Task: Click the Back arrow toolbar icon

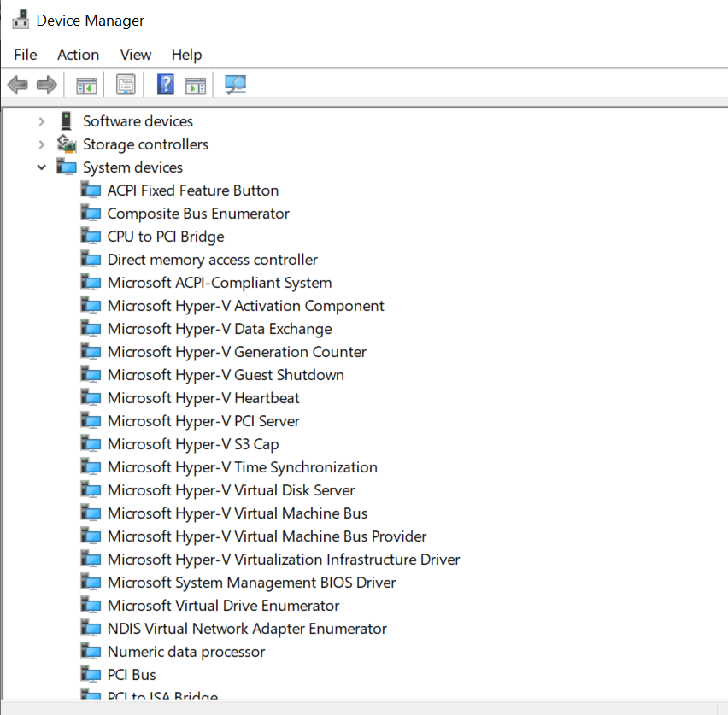Action: coord(18,85)
